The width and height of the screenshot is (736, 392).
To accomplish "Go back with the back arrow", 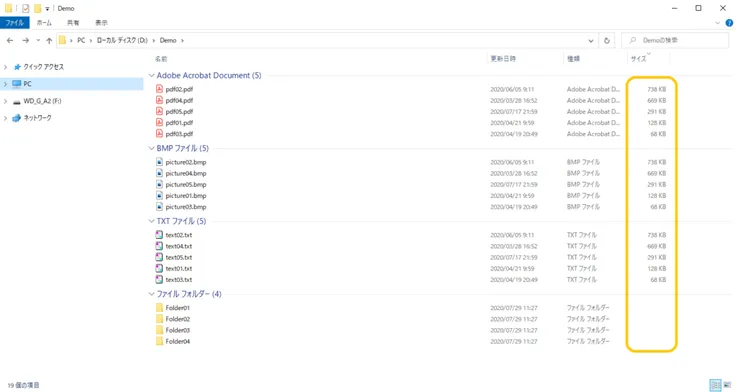I will [10, 40].
